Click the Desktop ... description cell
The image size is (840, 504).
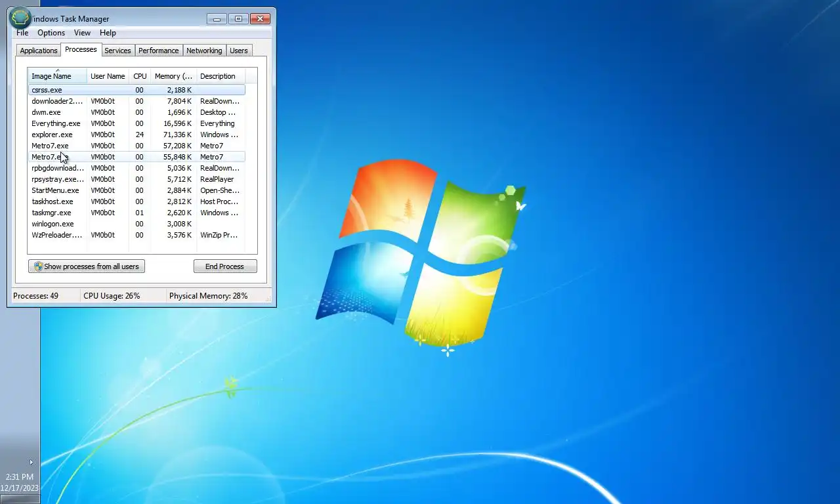tap(218, 112)
